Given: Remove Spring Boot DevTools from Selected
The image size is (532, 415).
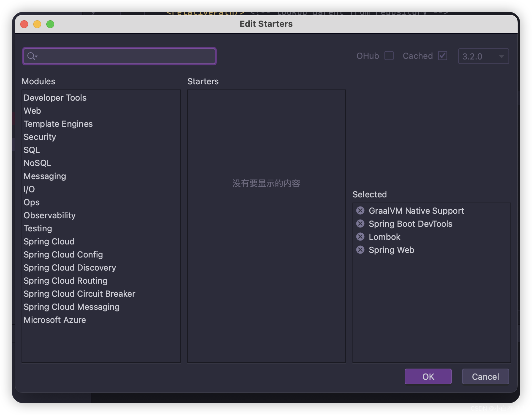Looking at the screenshot, I should (x=360, y=224).
